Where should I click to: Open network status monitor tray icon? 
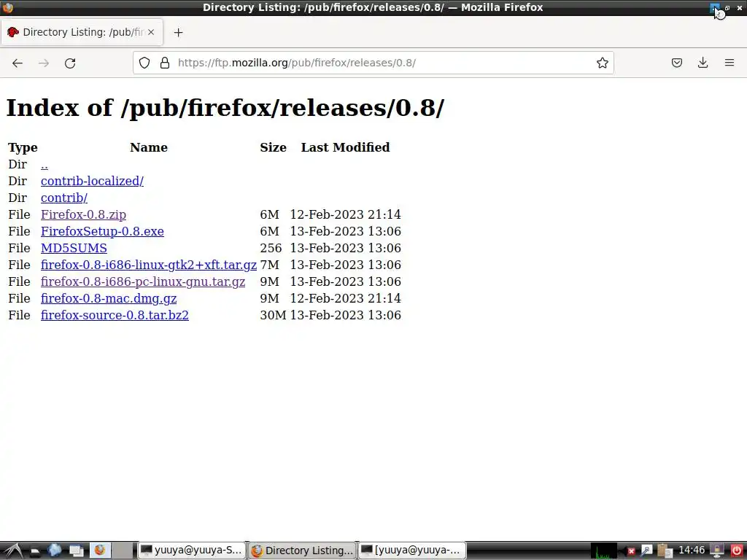click(717, 551)
